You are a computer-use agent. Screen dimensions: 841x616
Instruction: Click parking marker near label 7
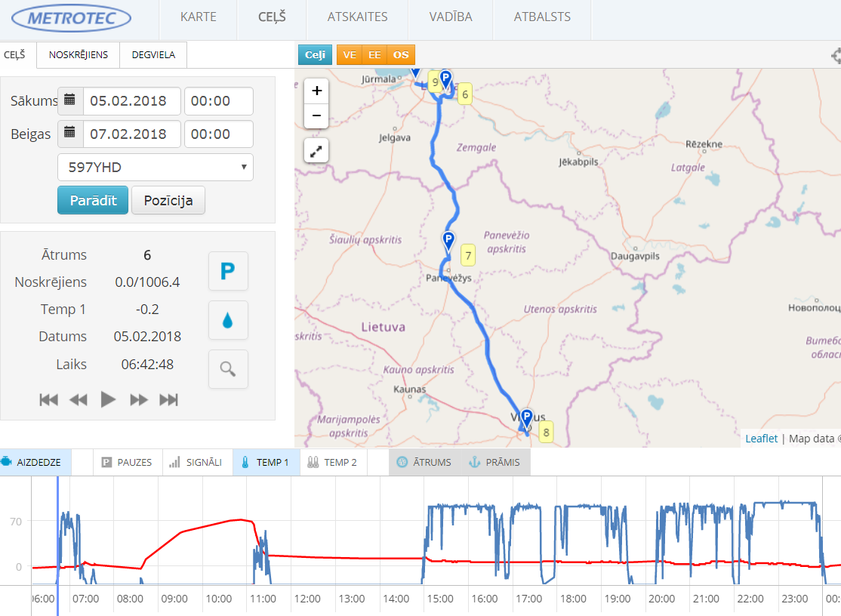pyautogui.click(x=448, y=241)
